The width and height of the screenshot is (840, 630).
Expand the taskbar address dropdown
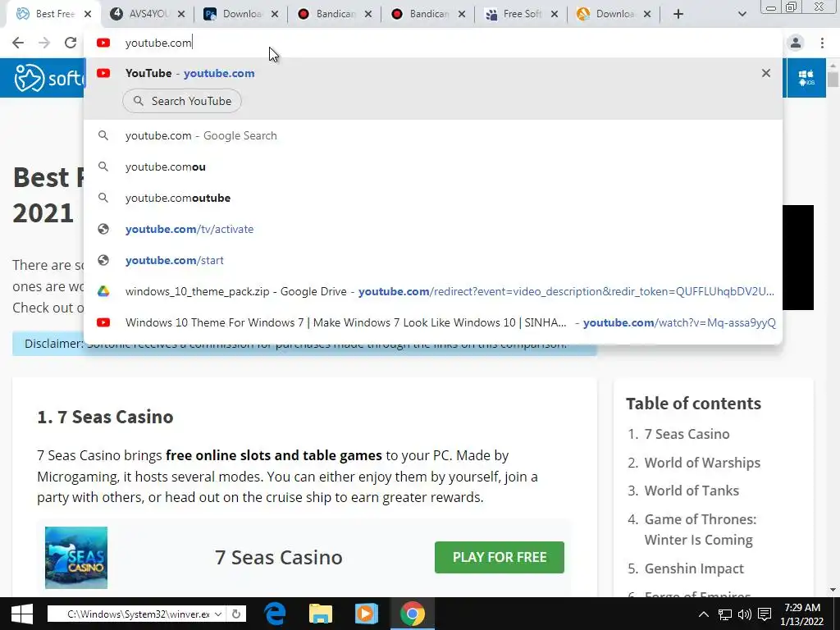[x=218, y=614]
